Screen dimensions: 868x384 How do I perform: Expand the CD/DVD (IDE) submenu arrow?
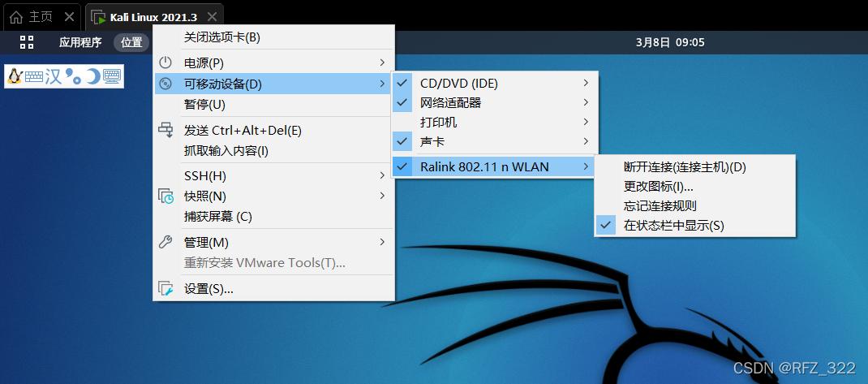pos(586,83)
